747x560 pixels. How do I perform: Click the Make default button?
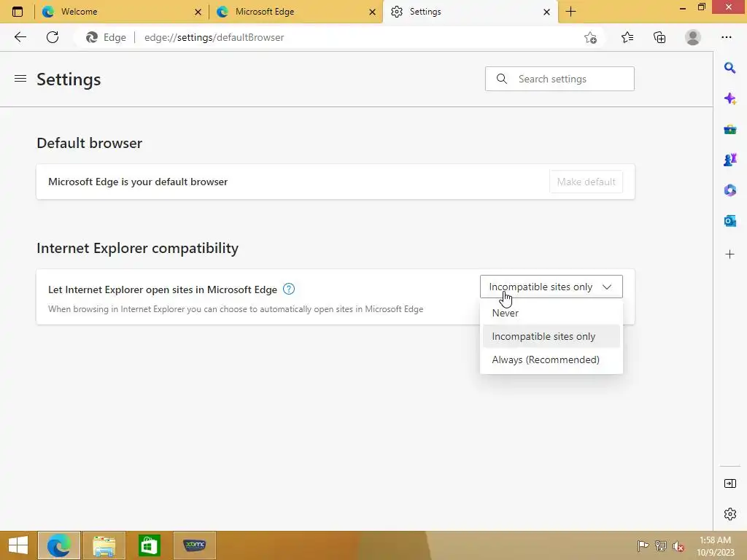click(x=586, y=182)
